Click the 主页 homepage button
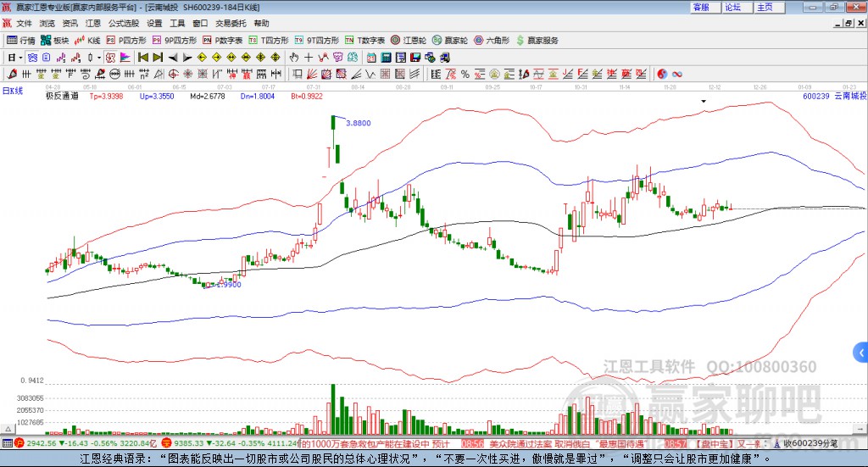This screenshot has width=868, height=467. click(x=770, y=7)
